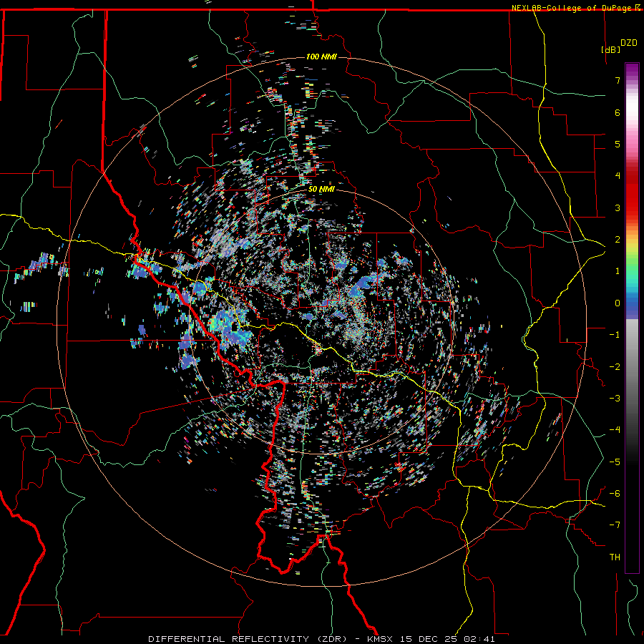Click the 7 value on the color scale
The width and height of the screenshot is (644, 644).
click(618, 80)
